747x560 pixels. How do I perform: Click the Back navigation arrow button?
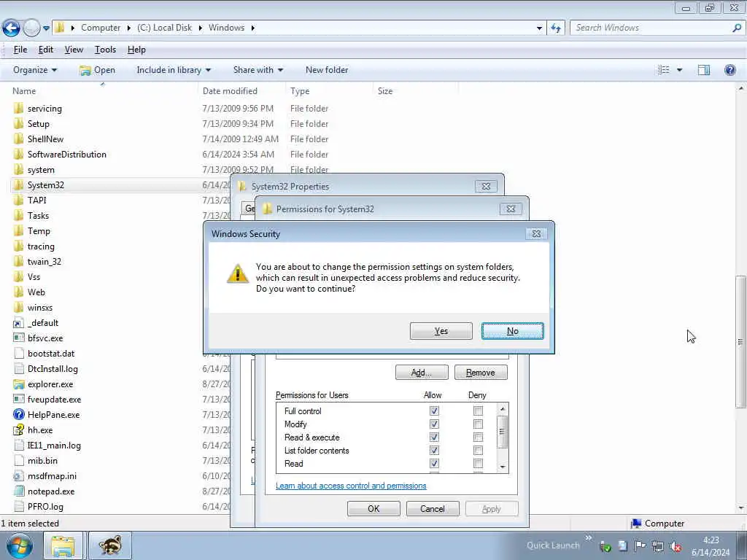11,28
